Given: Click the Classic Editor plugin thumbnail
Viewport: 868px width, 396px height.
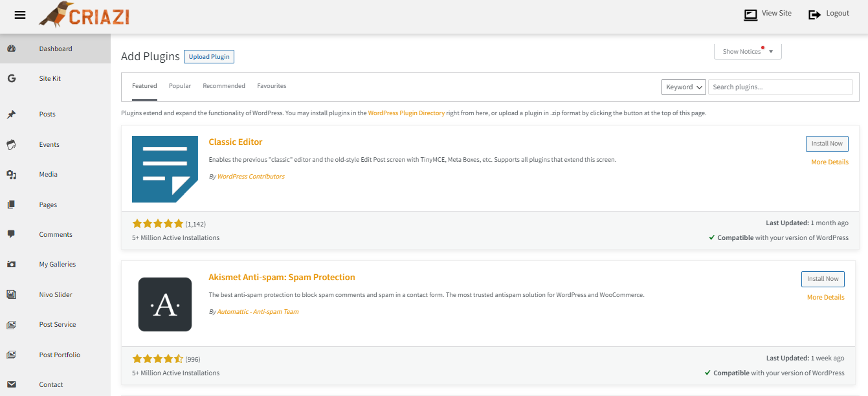Looking at the screenshot, I should tap(165, 169).
